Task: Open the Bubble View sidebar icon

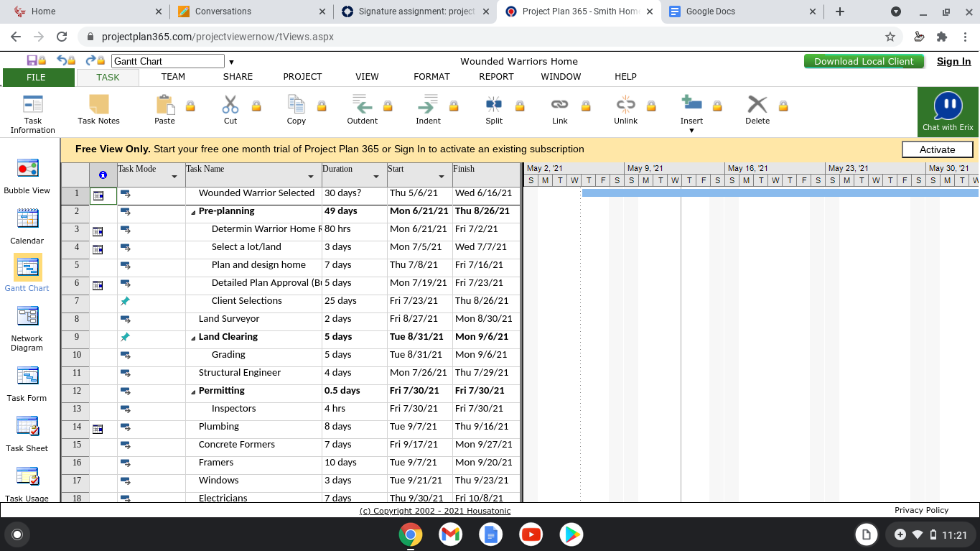Action: 27,169
